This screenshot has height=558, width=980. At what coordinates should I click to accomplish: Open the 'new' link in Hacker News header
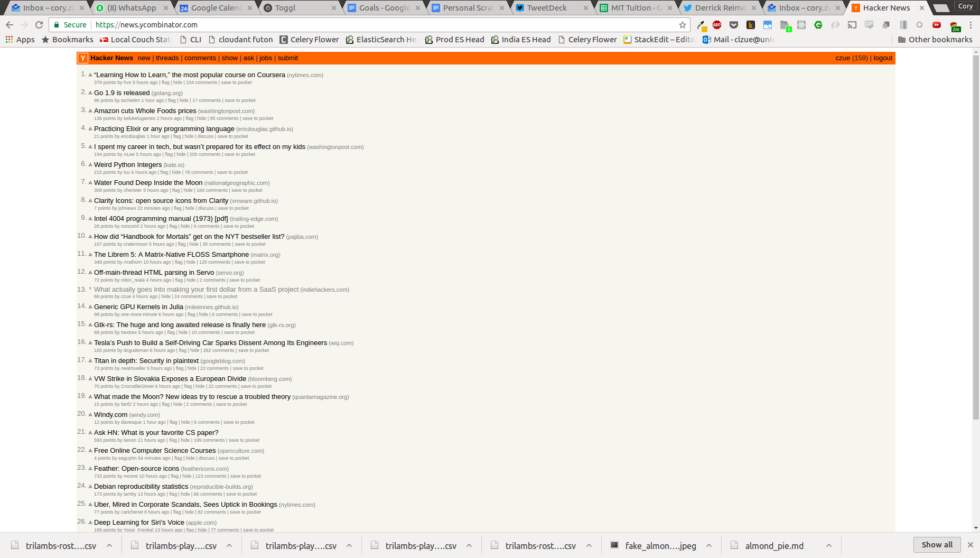(x=144, y=58)
